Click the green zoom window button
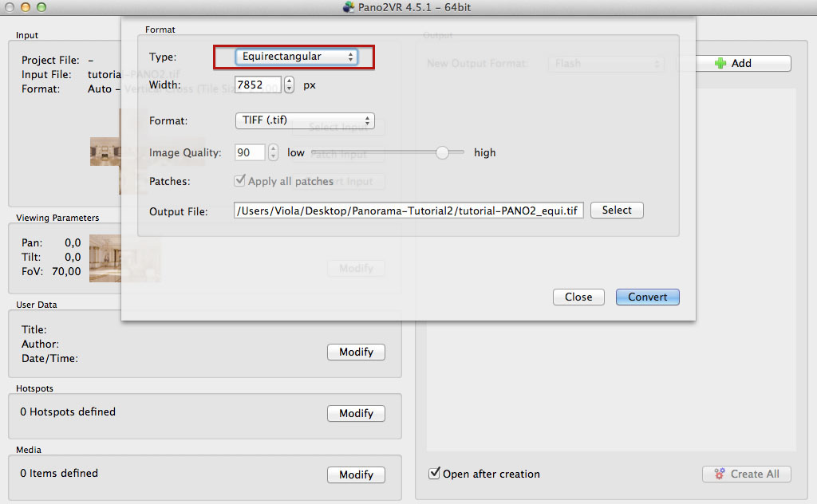 tap(41, 7)
